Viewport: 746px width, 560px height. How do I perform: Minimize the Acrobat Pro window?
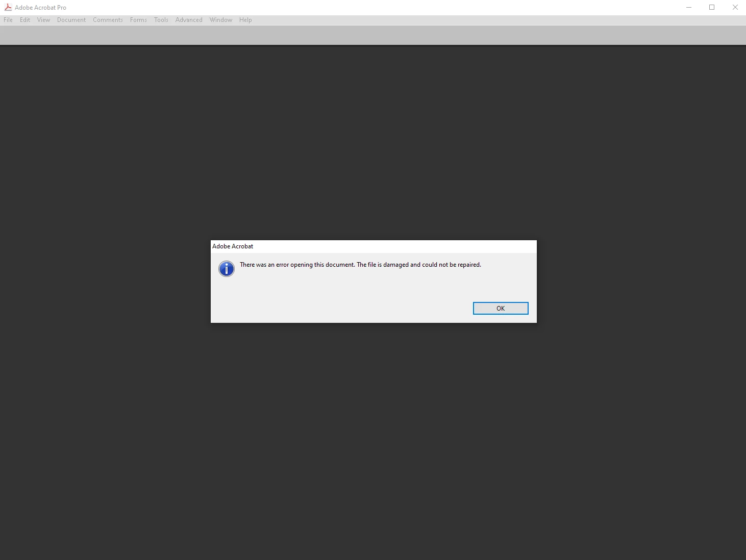[689, 7]
